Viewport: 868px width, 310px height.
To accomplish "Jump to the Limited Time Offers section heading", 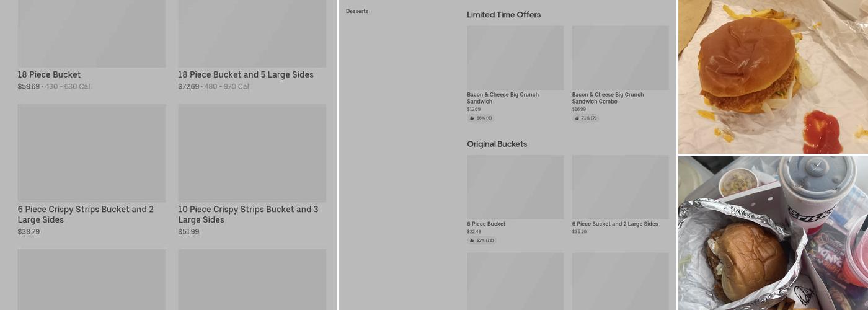I will click(x=503, y=15).
